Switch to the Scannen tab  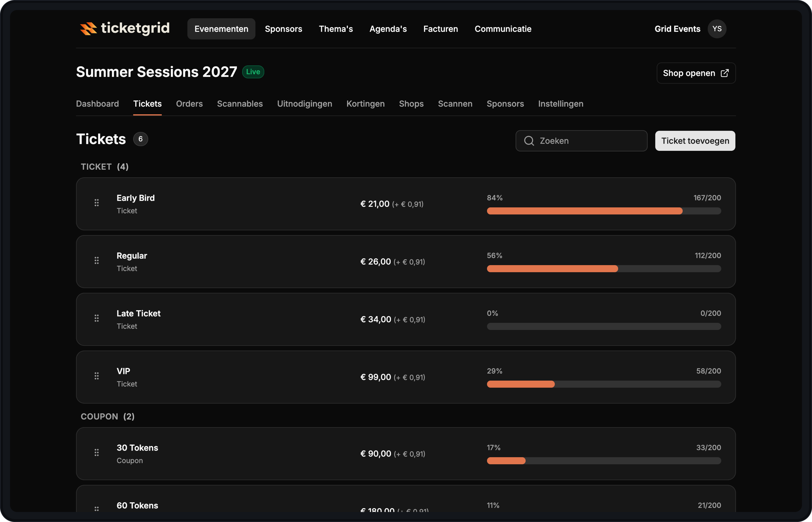pos(455,104)
